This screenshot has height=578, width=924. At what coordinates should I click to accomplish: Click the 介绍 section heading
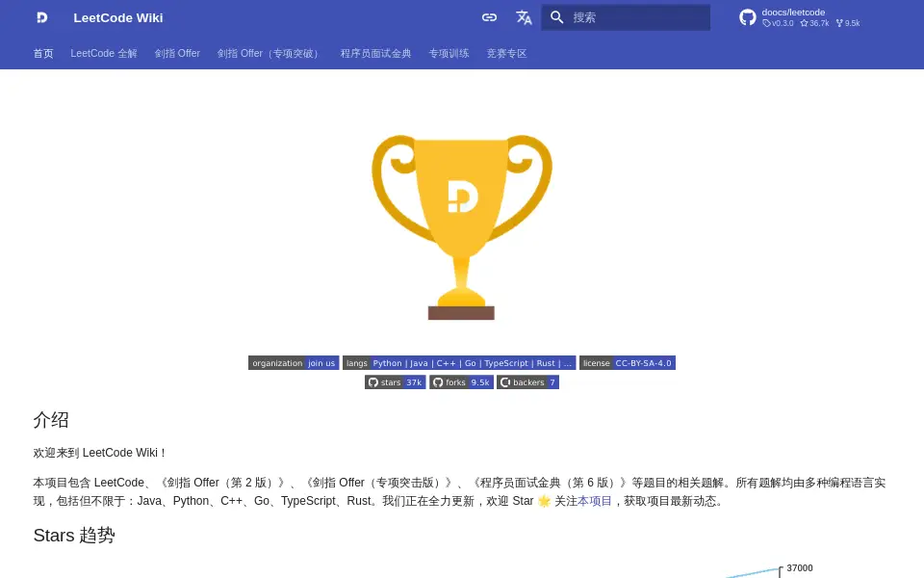click(51, 420)
